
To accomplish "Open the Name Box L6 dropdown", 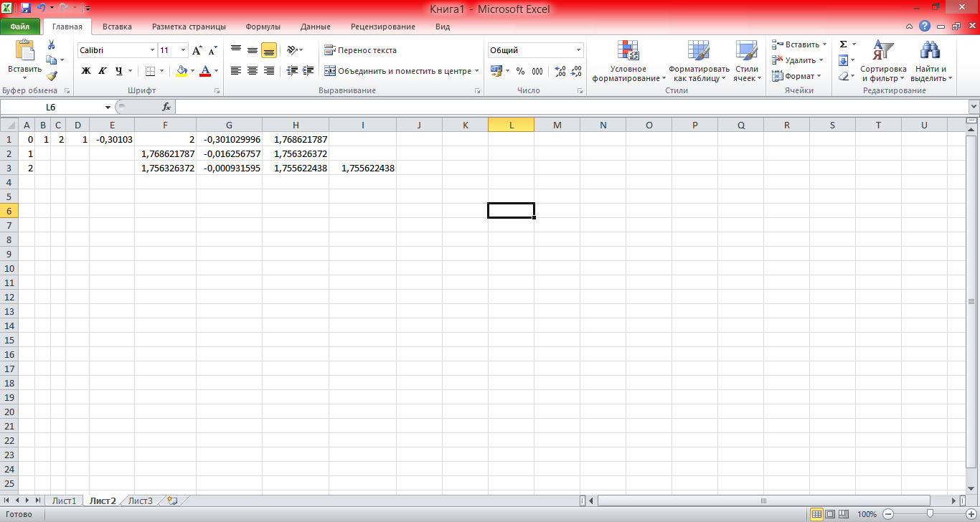I will tap(108, 107).
